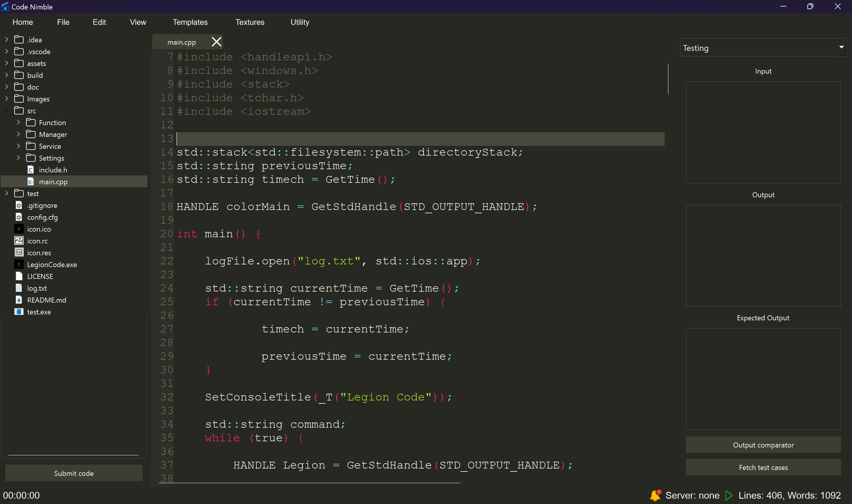This screenshot has width=852, height=504.
Task: Select LICENSE in the file tree
Action: tap(40, 277)
